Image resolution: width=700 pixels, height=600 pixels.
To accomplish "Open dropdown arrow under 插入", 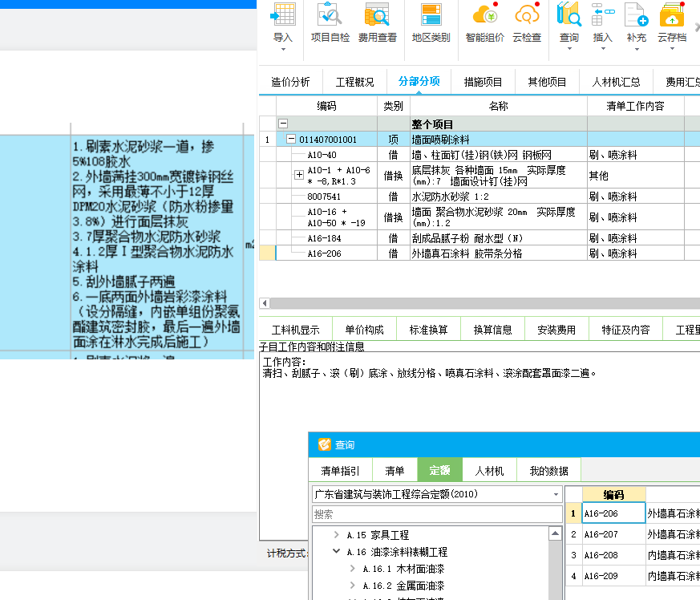I will [603, 49].
